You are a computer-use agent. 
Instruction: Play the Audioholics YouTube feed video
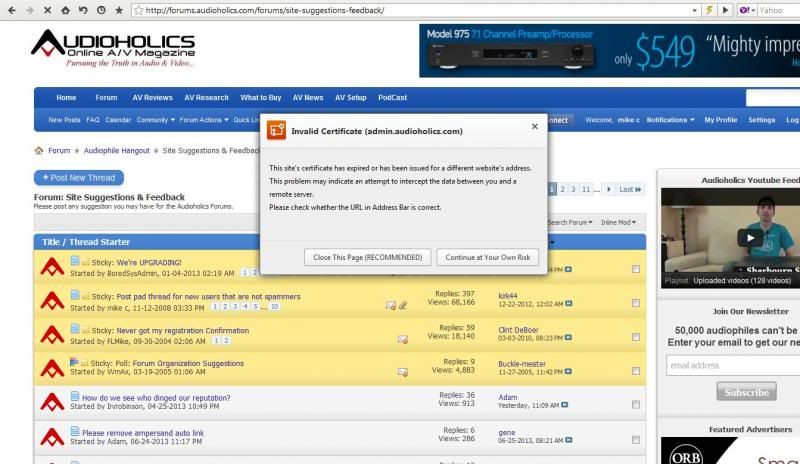(750, 237)
